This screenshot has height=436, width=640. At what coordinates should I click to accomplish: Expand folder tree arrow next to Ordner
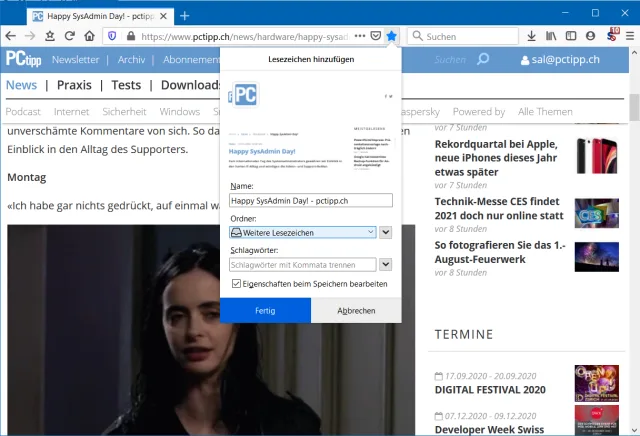click(x=386, y=232)
